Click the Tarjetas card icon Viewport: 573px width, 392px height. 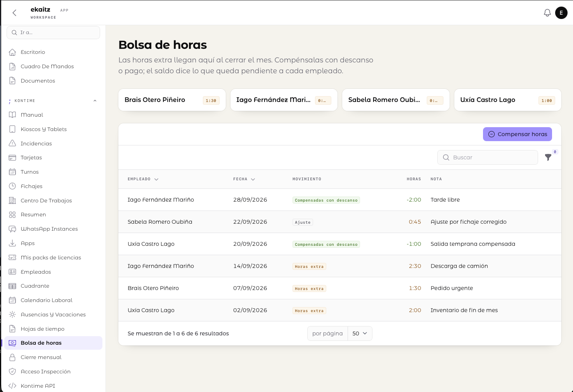tap(12, 157)
